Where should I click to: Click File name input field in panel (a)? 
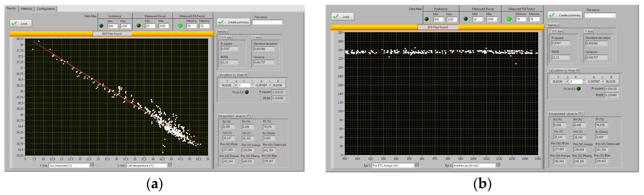pos(267,23)
